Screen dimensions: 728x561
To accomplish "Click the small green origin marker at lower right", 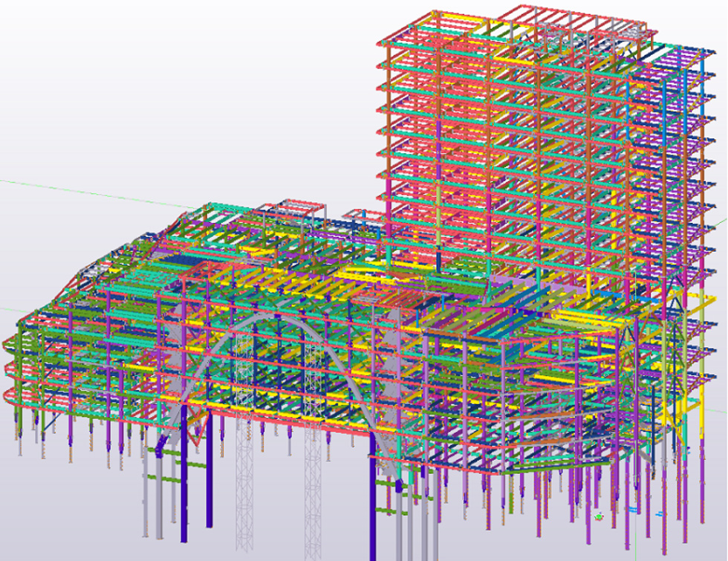I will coord(599,514).
